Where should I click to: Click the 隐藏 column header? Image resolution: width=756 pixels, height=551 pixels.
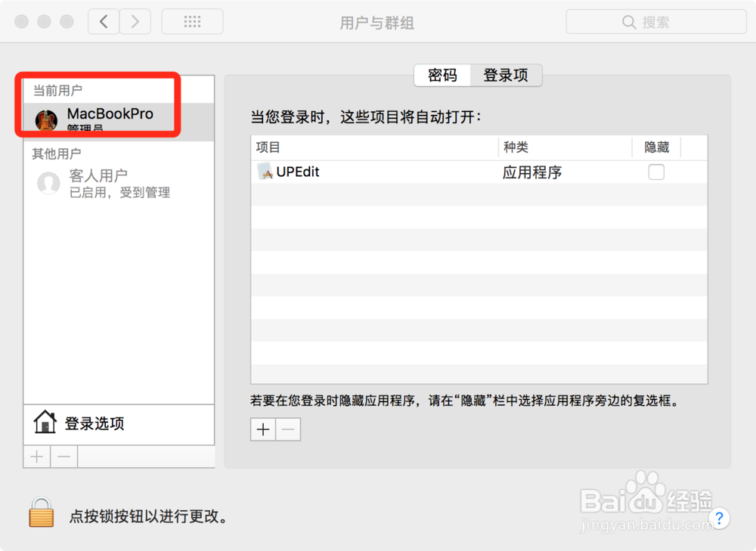[657, 147]
